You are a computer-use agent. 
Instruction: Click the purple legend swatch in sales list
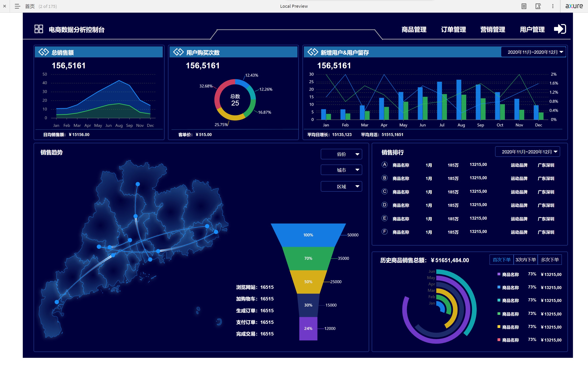(x=499, y=274)
